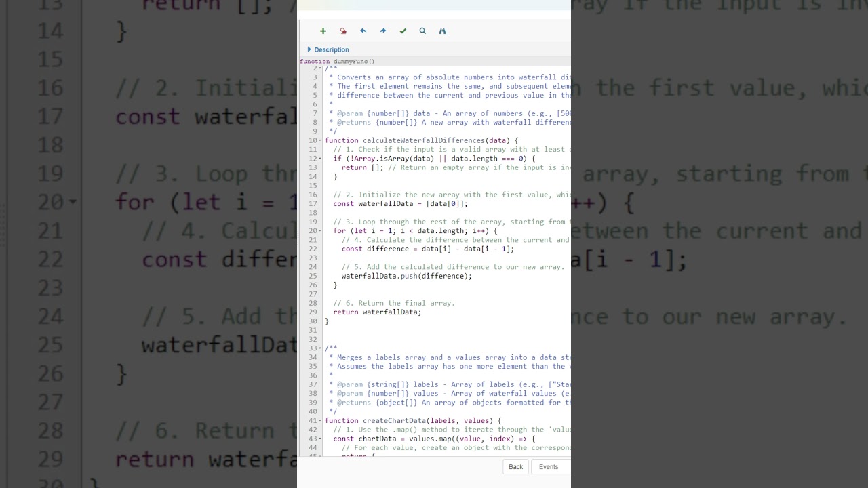The width and height of the screenshot is (868, 488).
Task: Collapse the comment fold at line 33
Action: click(x=320, y=348)
